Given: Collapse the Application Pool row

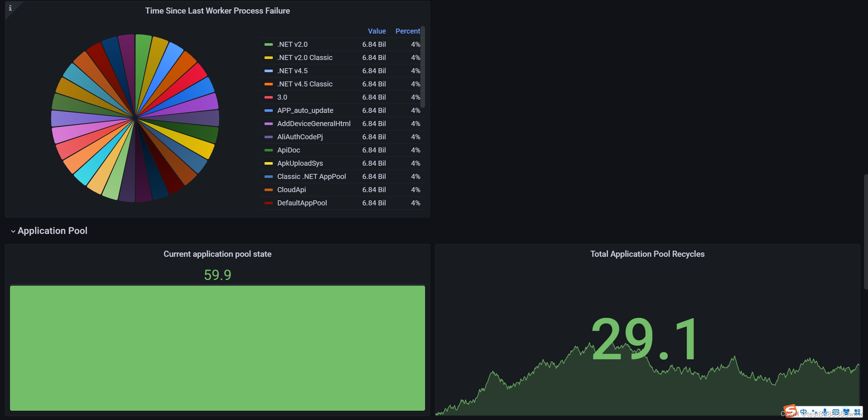Looking at the screenshot, I should 13,231.
